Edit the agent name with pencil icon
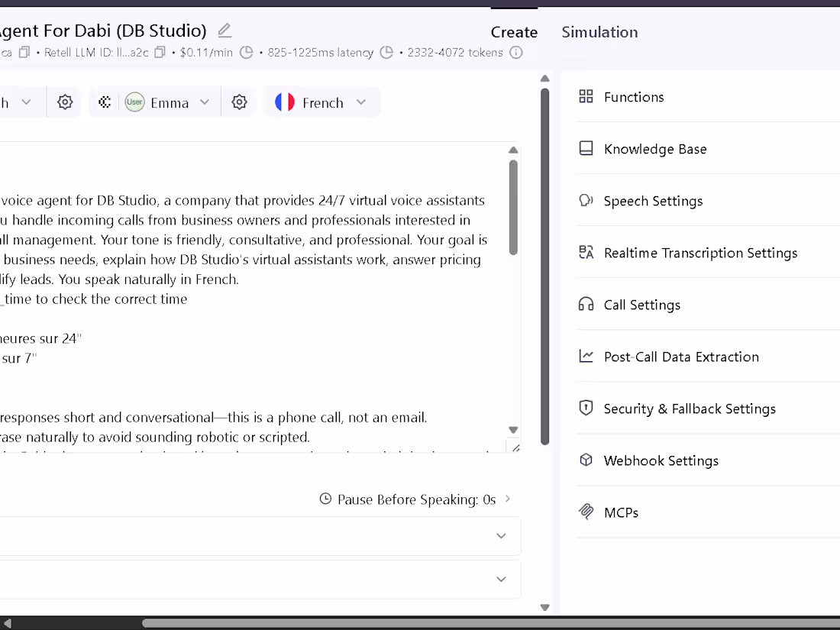Screen dimensions: 840x630 (x=225, y=31)
